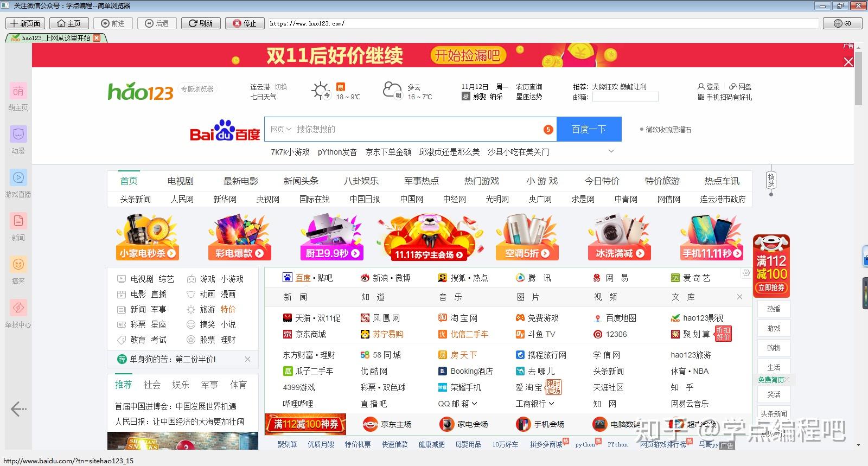The height and width of the screenshot is (466, 868).
Task: Select the 电视剧 navigation tab
Action: pyautogui.click(x=180, y=181)
